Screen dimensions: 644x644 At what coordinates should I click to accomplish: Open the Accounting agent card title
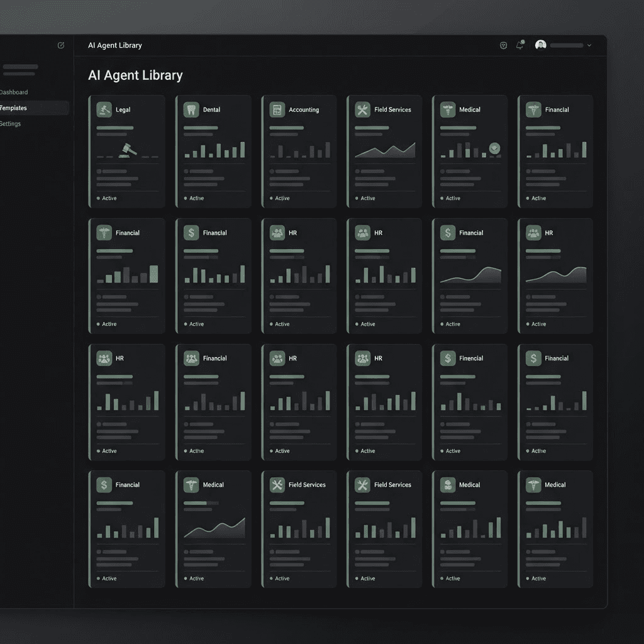pyautogui.click(x=304, y=109)
